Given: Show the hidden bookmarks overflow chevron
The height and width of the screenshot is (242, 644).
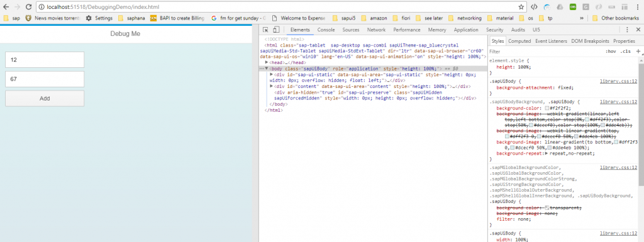Looking at the screenshot, I should coord(582,18).
